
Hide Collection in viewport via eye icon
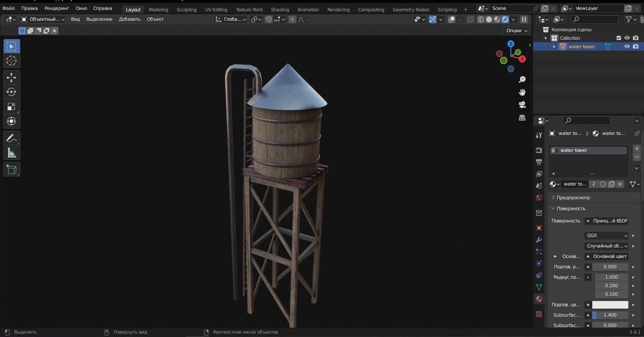click(x=627, y=38)
